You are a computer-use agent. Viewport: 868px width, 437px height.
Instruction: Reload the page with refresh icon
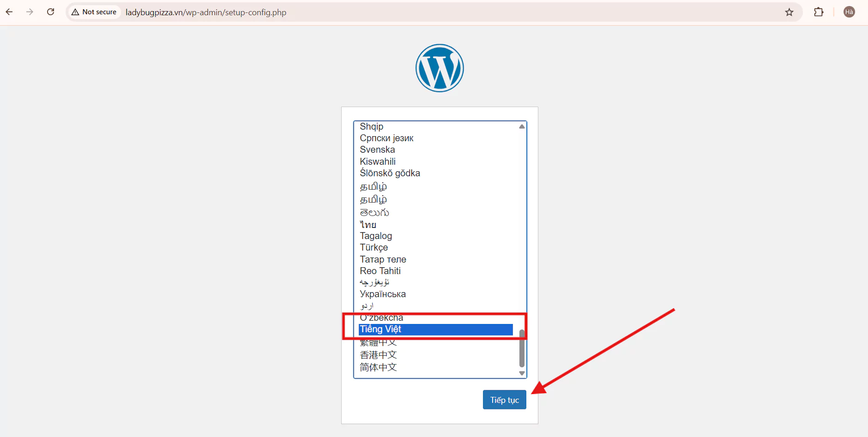pyautogui.click(x=51, y=12)
